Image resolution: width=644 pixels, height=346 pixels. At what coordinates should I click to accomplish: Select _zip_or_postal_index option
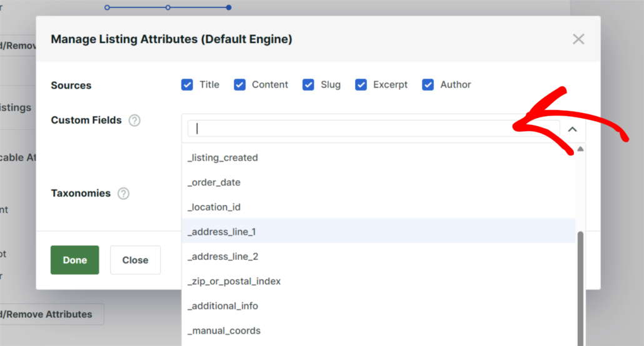378,281
